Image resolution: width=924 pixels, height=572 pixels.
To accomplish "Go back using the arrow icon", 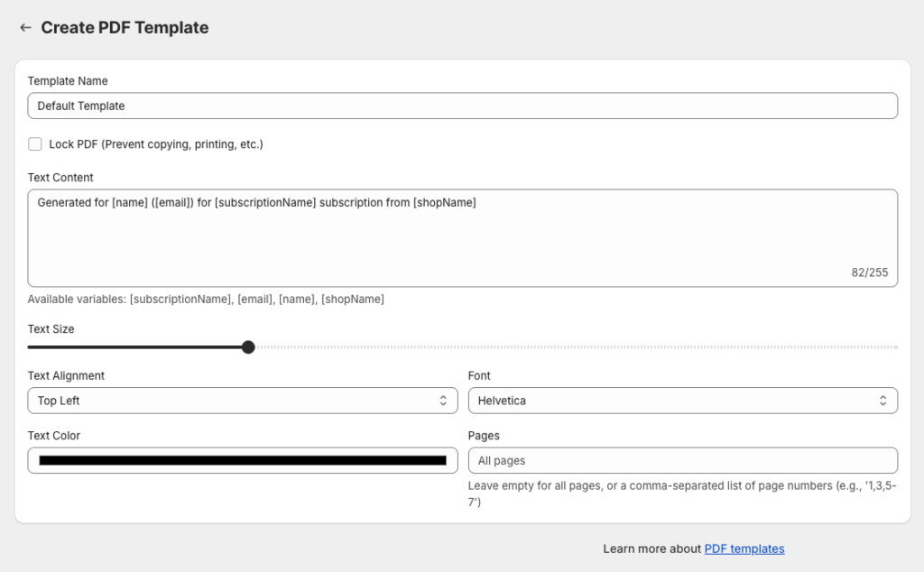I will tap(25, 28).
